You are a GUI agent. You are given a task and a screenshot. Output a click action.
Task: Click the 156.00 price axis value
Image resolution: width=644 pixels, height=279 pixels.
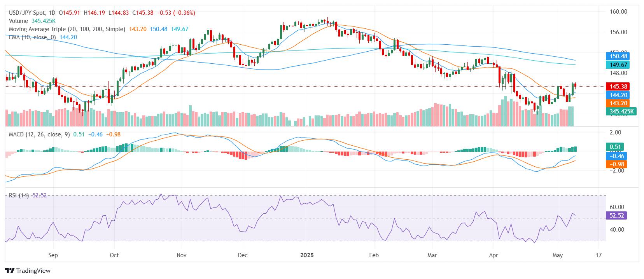tap(618, 32)
